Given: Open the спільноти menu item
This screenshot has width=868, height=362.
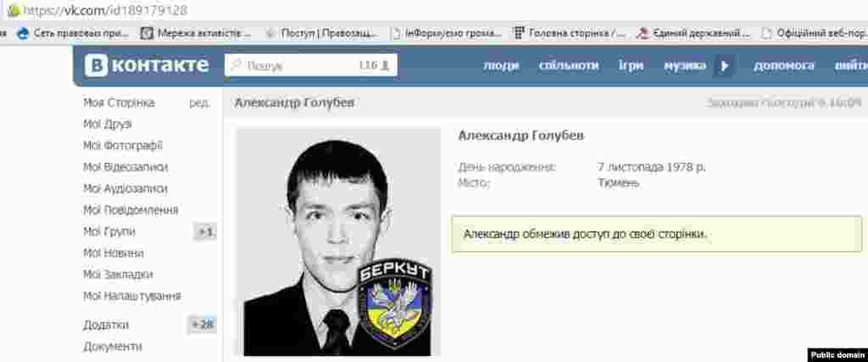Looking at the screenshot, I should [569, 66].
